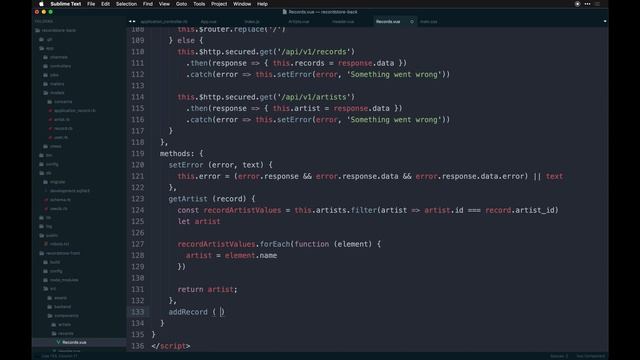Switch to the Header.vue tab
Viewport: 640px width, 360px height.
click(x=343, y=22)
